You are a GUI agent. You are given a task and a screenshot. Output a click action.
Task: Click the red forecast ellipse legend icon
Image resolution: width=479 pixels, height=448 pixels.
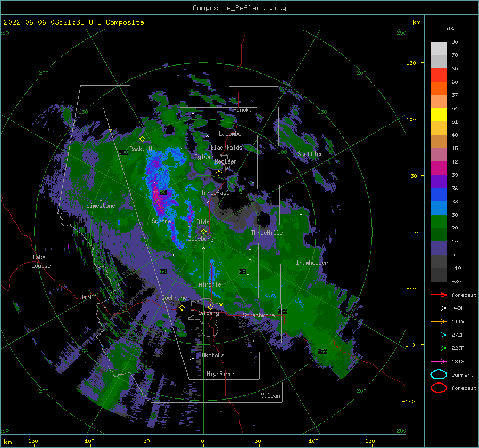(439, 388)
